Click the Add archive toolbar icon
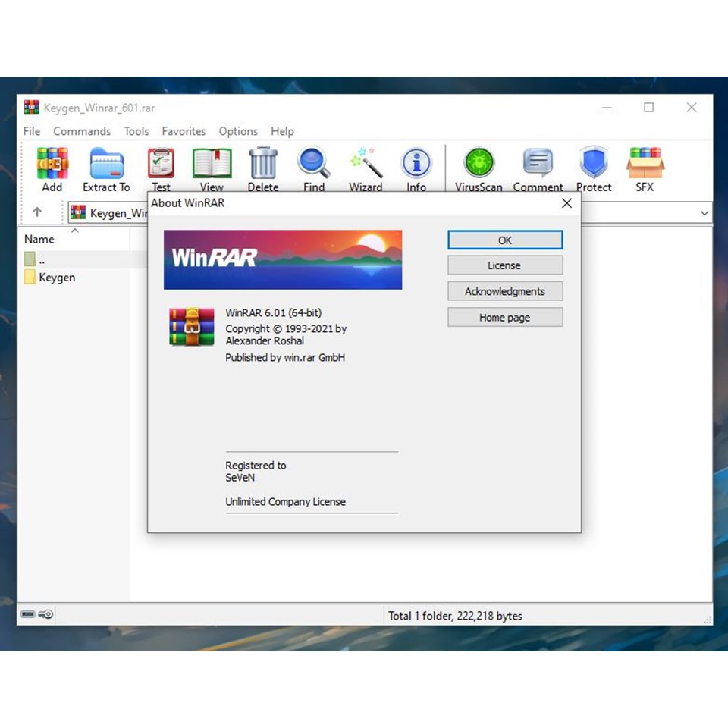 (x=52, y=164)
